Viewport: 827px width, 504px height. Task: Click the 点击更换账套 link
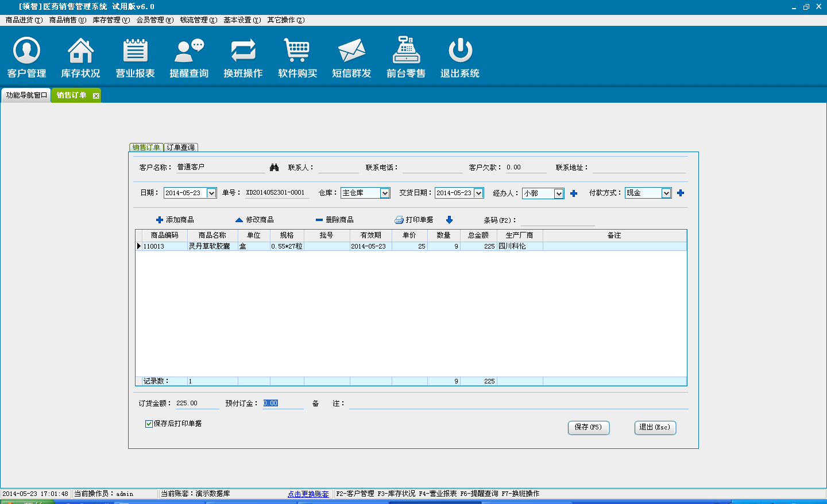(x=308, y=494)
